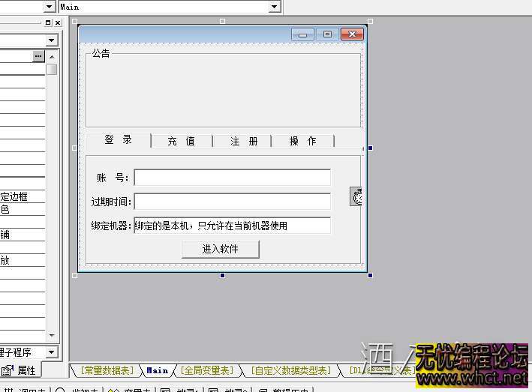Select the 注册 tab
532x392 pixels.
[244, 141]
